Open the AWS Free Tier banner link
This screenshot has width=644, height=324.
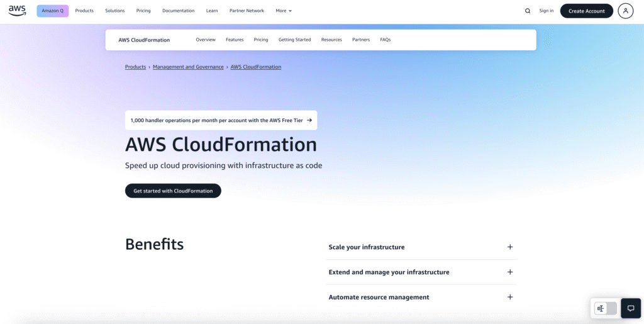coord(221,120)
